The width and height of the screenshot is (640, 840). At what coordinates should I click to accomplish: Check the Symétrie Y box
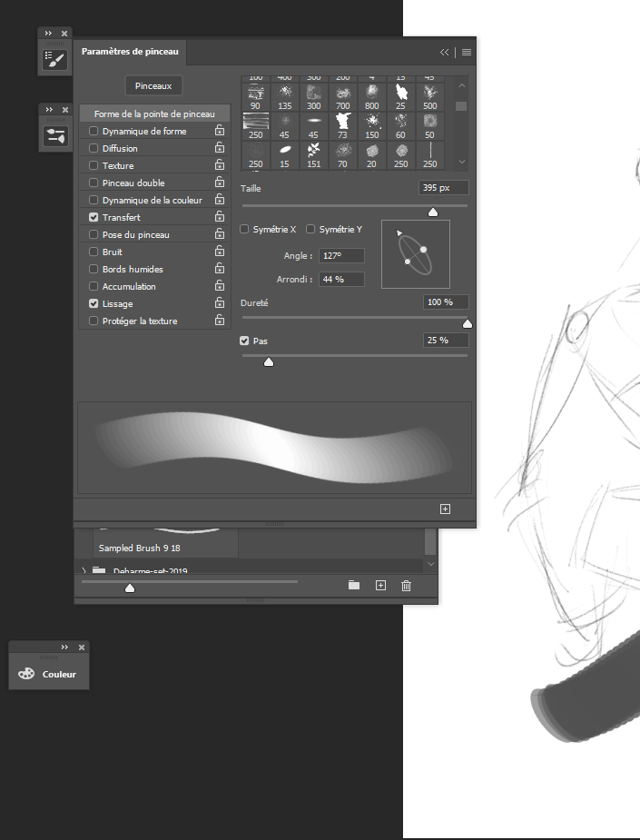tap(310, 229)
